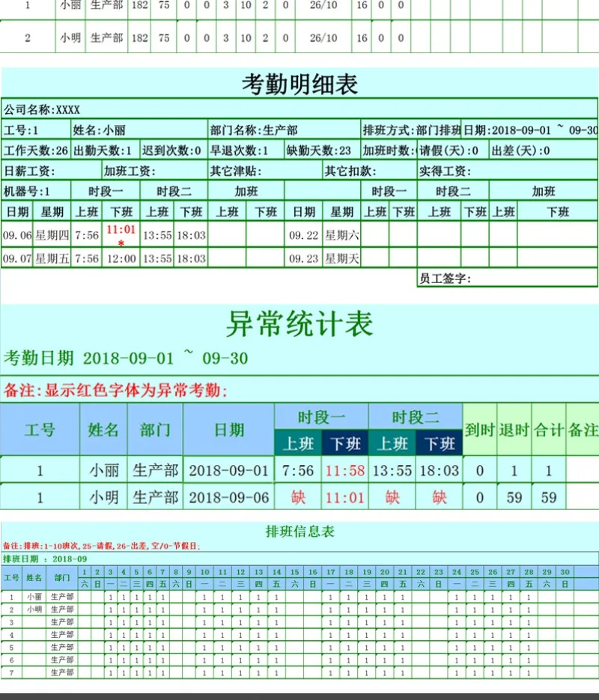Select the 早退次数:1 cell
Screen dimensions: 599x700
pos(246,150)
